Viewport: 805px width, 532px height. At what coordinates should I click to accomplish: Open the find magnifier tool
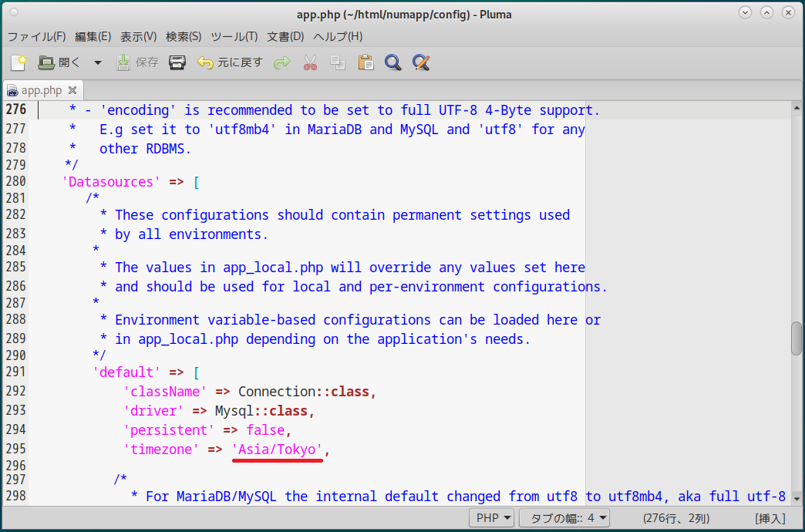393,62
